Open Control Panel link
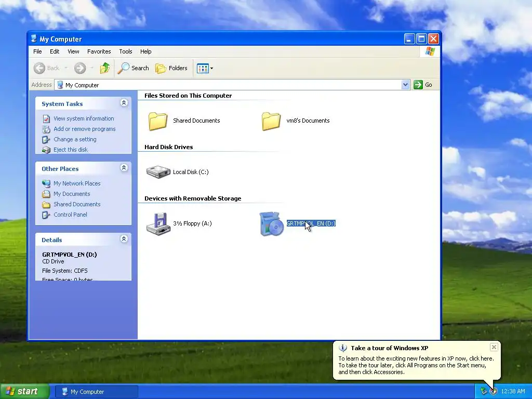Screen dimensions: 532x399 (70, 215)
